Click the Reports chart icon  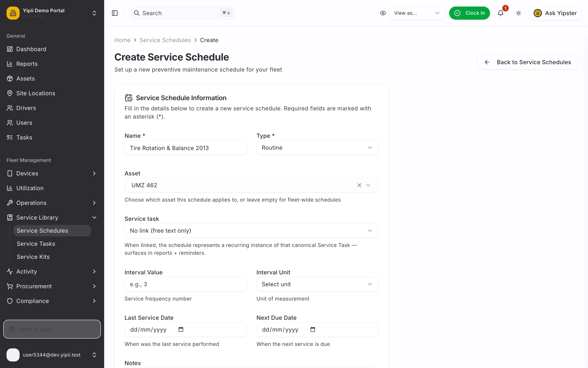coord(10,64)
